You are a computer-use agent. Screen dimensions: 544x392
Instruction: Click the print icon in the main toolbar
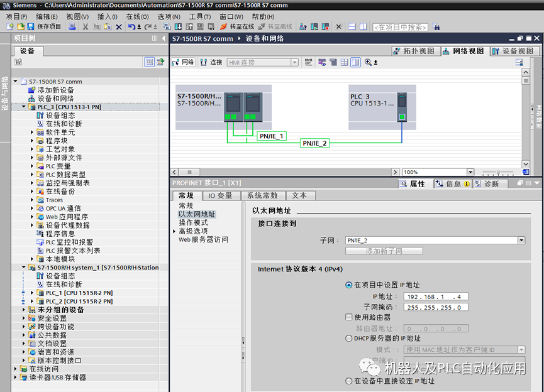[73, 26]
